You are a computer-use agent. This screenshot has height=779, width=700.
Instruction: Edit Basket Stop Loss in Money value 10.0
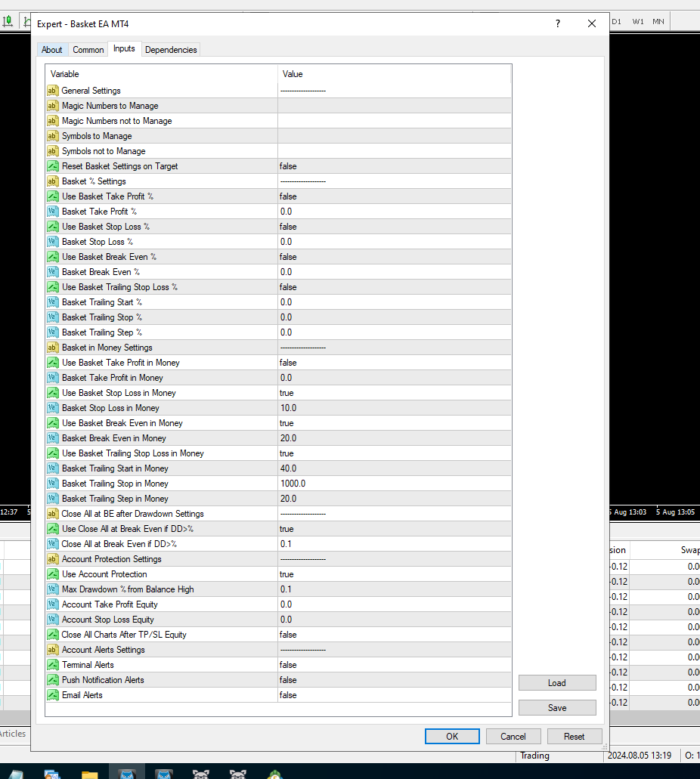pyautogui.click(x=395, y=408)
